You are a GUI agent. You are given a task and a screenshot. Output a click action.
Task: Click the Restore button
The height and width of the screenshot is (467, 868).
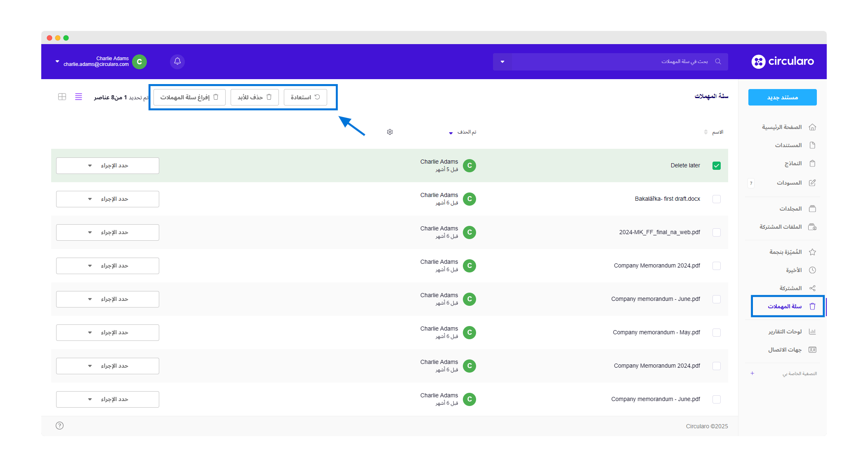305,97
